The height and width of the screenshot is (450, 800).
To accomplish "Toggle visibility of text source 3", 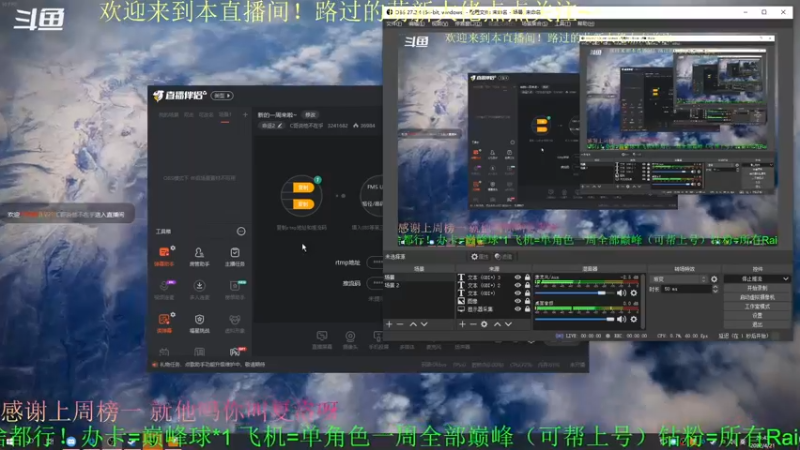I will tap(518, 278).
